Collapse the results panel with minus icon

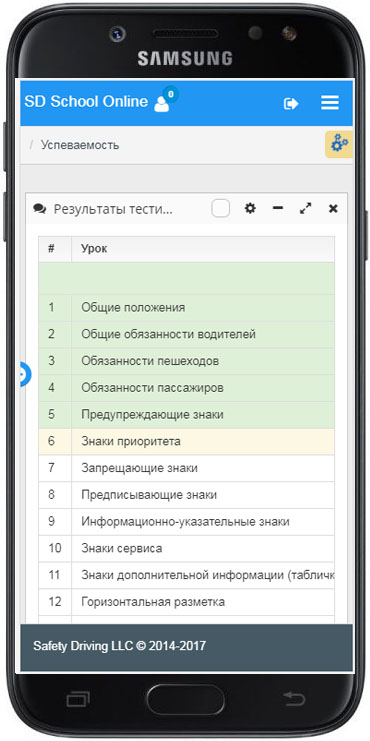[278, 208]
